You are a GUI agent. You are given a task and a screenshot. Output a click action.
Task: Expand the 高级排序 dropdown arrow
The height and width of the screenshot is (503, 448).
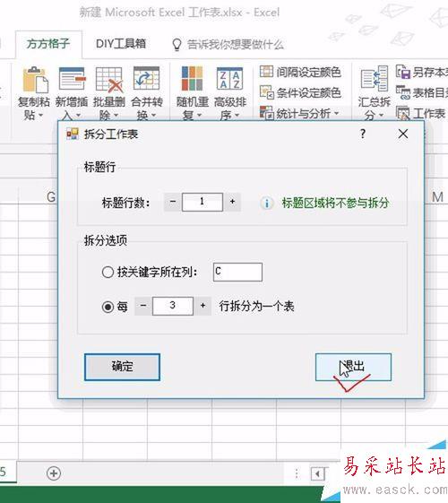(237, 115)
